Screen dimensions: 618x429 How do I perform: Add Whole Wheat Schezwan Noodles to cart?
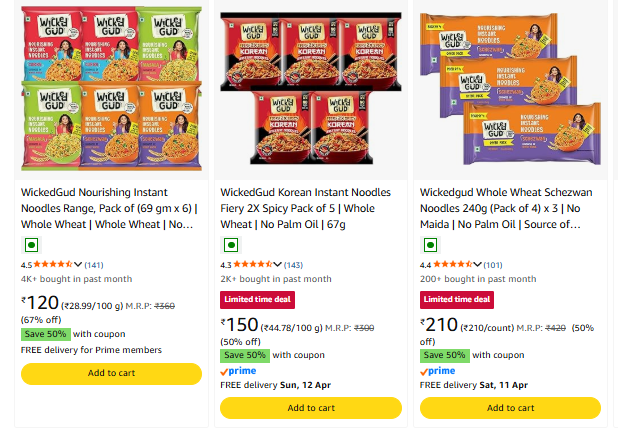pos(510,408)
